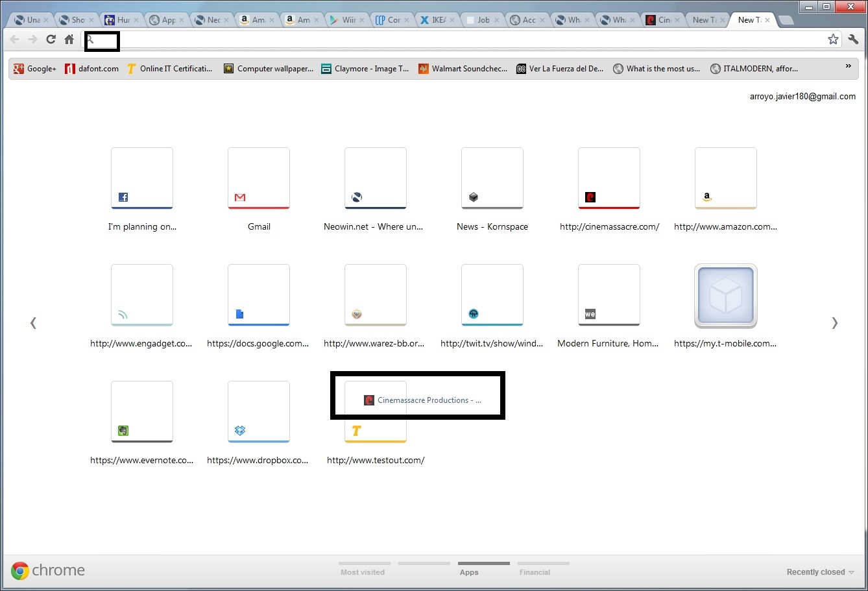
Task: Go back using the Back arrow
Action: coord(14,40)
